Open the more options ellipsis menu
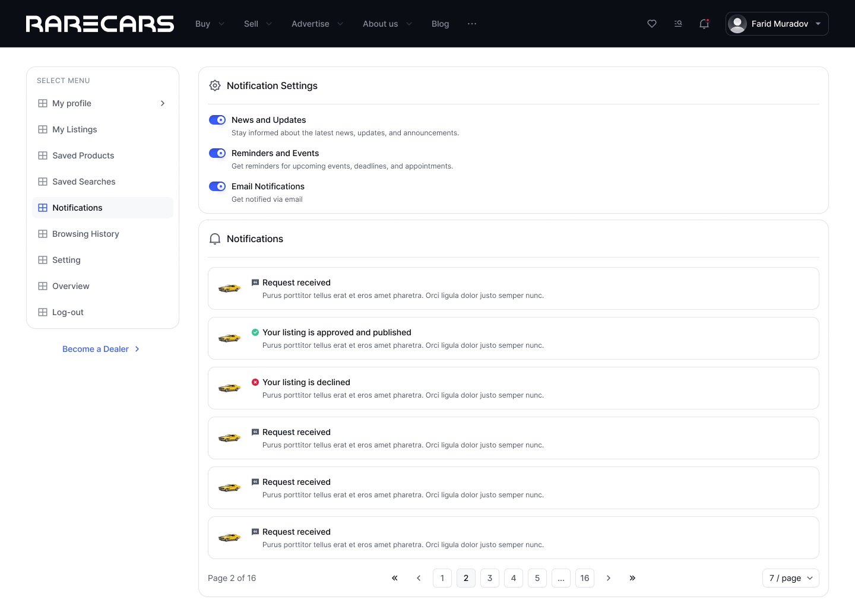Viewport: 855px width, 616px height. coord(472,24)
